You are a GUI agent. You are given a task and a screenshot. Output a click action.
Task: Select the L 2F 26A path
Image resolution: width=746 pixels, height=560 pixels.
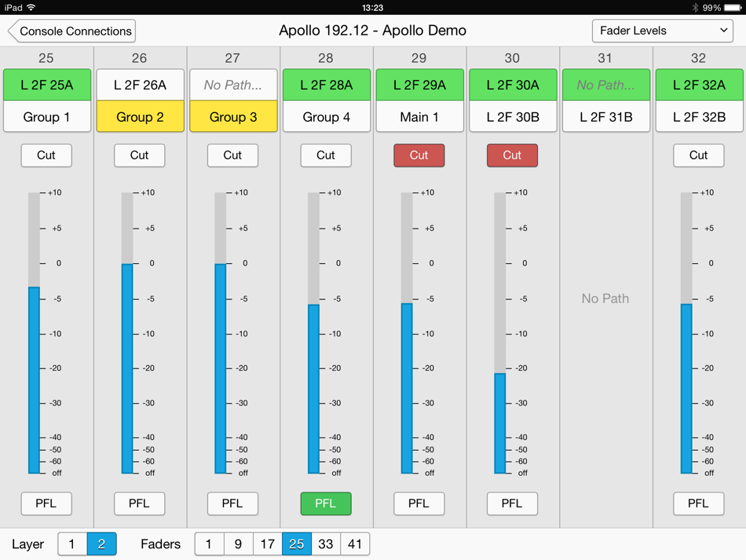[140, 85]
